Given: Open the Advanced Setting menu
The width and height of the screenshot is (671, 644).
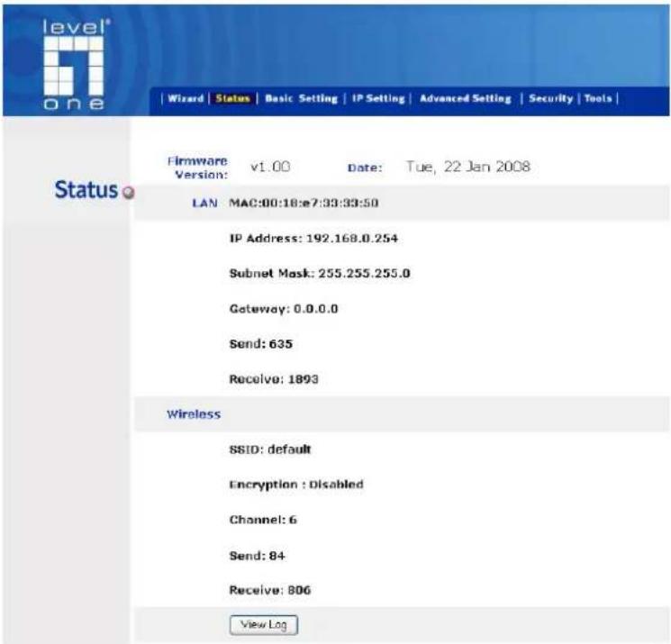Looking at the screenshot, I should pyautogui.click(x=465, y=98).
